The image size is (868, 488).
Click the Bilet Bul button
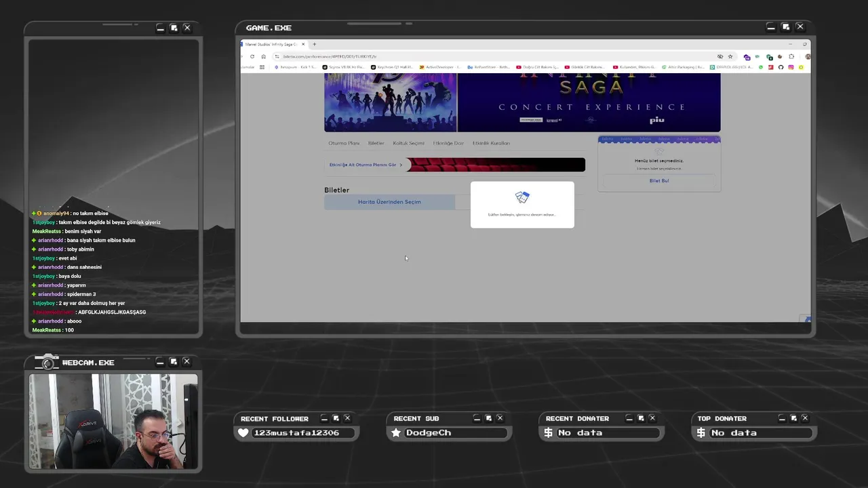pyautogui.click(x=659, y=181)
